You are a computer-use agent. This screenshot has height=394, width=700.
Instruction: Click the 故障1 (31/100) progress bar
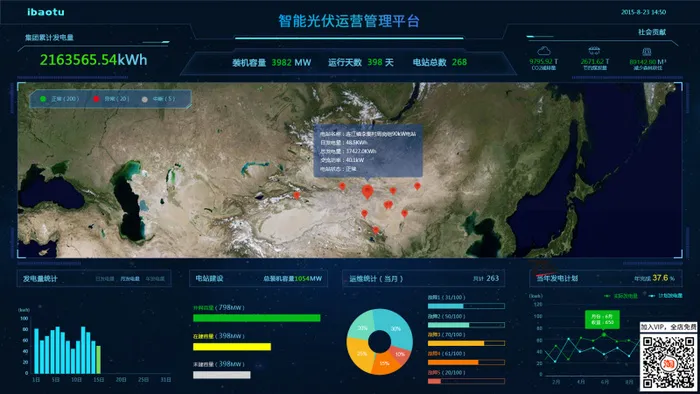[x=466, y=306]
